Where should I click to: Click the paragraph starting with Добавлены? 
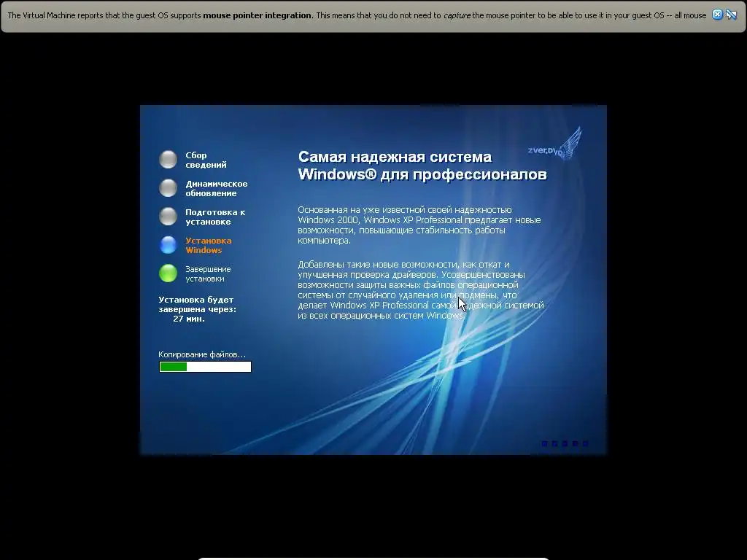pyautogui.click(x=421, y=290)
